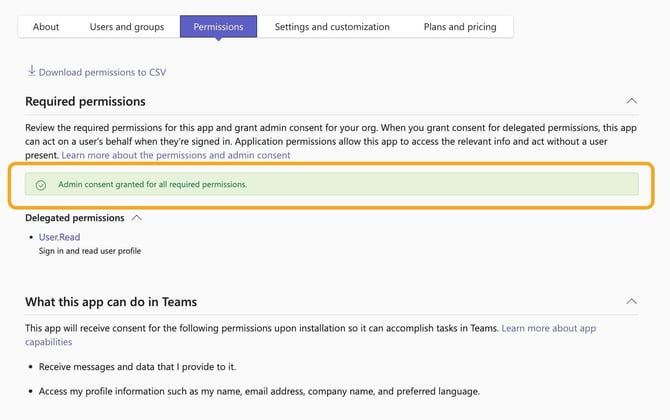This screenshot has height=420, width=670.
Task: Select the Permissions tab
Action: coord(218,27)
